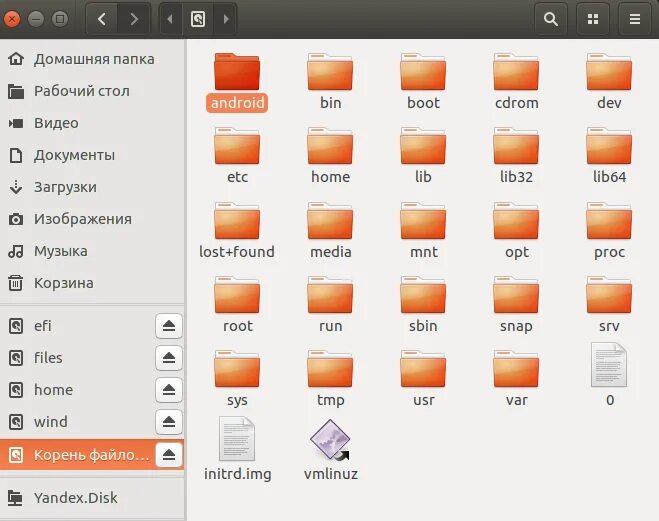The height and width of the screenshot is (521, 659).
Task: Select the snap folder
Action: [x=517, y=305]
